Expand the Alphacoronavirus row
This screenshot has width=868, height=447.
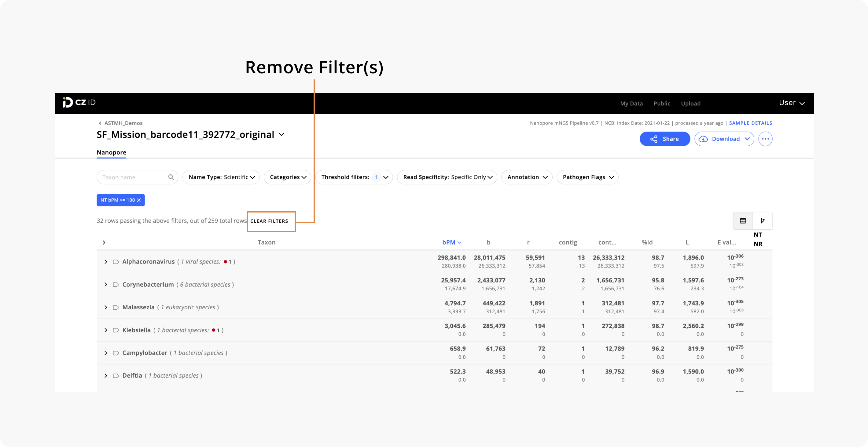pyautogui.click(x=106, y=262)
